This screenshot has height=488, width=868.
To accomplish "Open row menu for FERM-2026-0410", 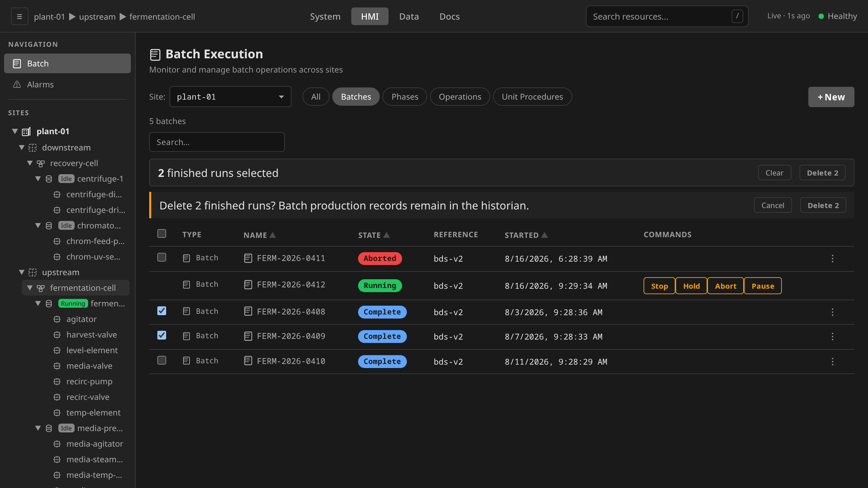I will coord(832,362).
